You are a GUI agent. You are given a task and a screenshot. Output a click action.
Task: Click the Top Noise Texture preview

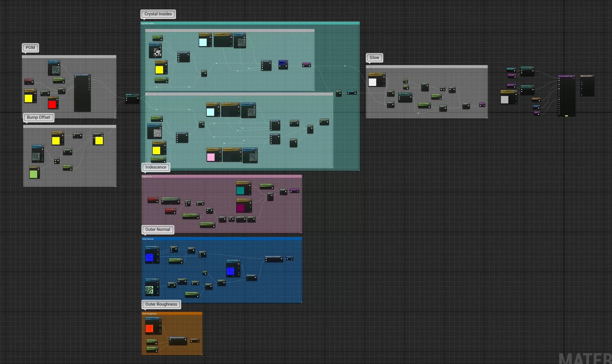[158, 52]
